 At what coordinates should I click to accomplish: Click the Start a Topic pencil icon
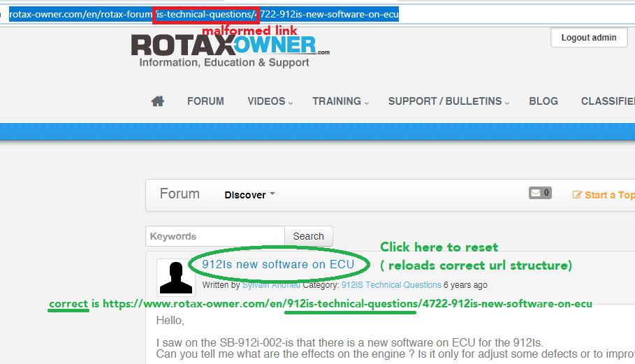[577, 195]
